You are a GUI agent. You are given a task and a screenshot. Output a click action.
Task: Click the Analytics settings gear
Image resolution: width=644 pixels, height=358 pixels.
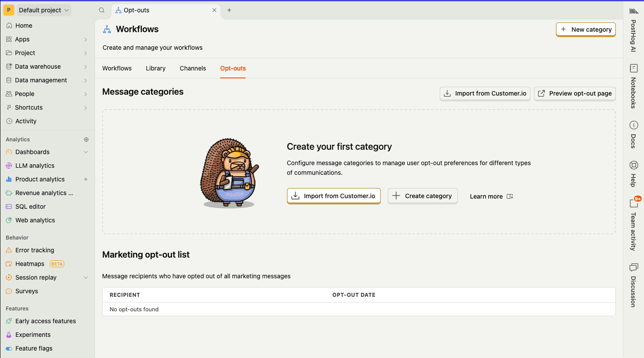click(x=86, y=139)
